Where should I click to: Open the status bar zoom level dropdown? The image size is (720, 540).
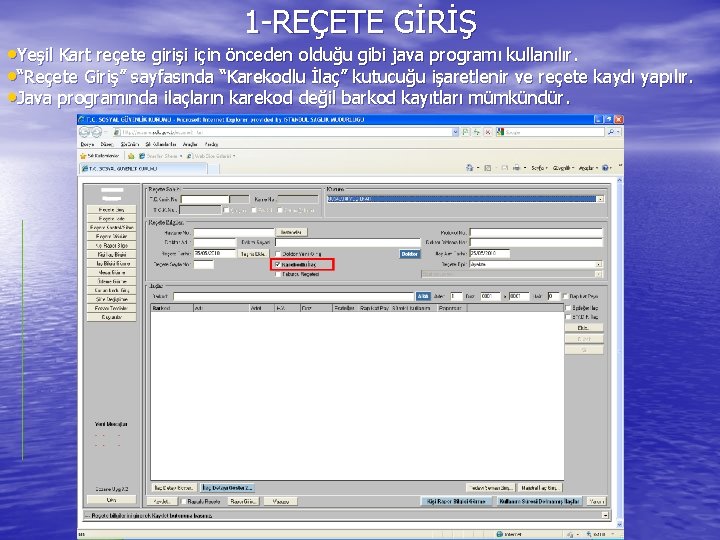pyautogui.click(x=613, y=534)
